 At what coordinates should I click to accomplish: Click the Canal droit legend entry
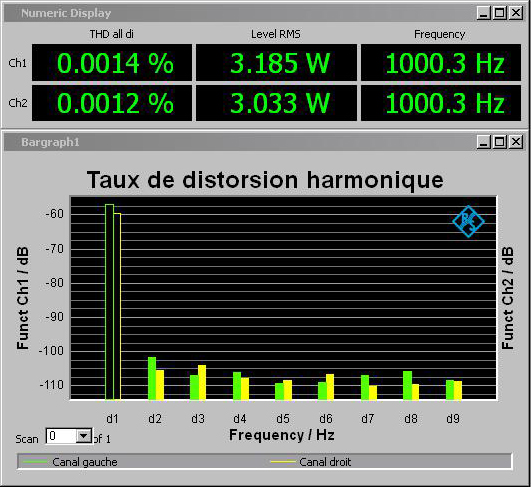(x=311, y=462)
